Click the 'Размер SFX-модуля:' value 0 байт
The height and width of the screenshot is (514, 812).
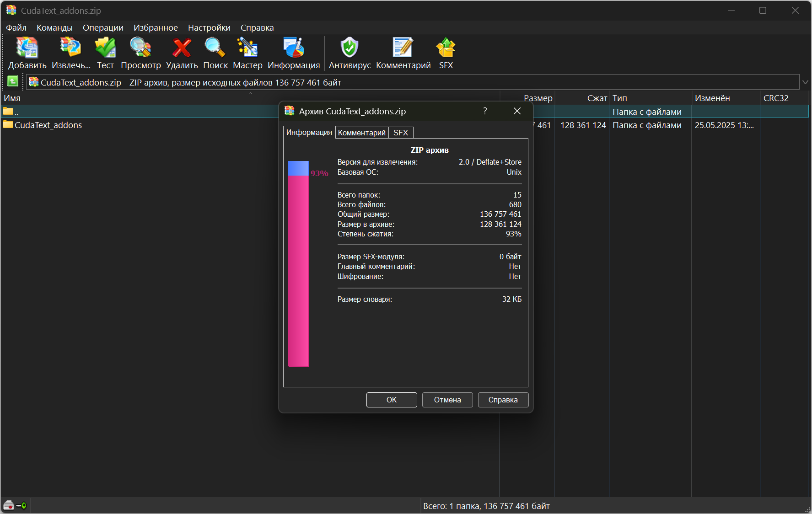[510, 257]
